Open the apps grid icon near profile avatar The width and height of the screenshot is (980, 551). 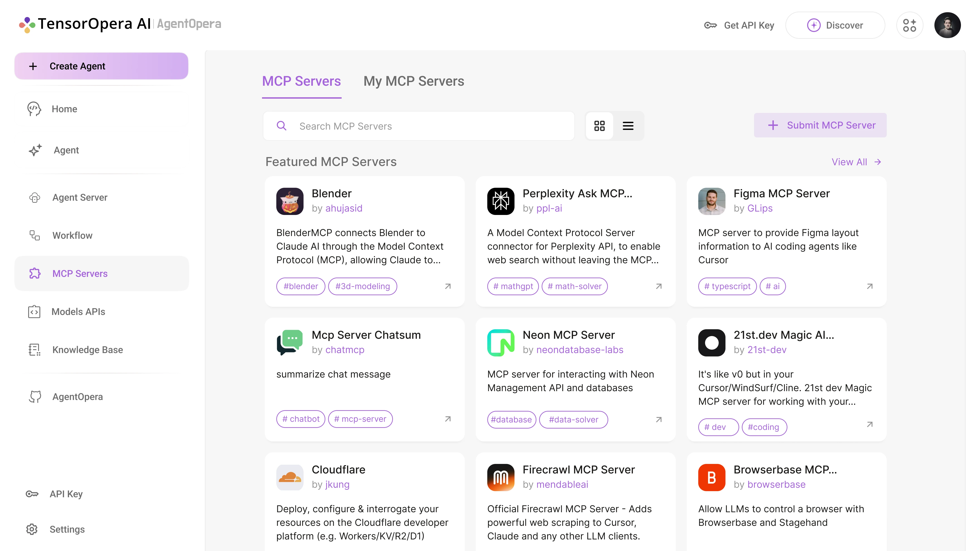click(910, 25)
